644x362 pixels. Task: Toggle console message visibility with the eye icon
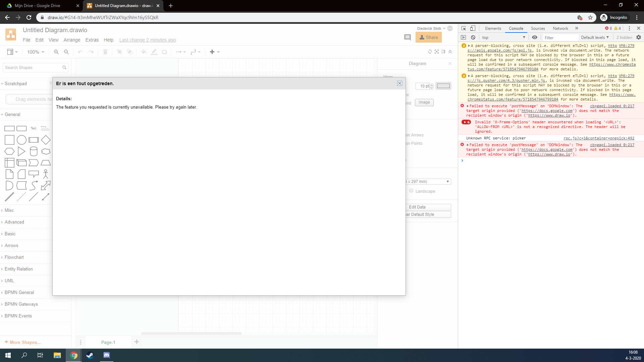[535, 37]
